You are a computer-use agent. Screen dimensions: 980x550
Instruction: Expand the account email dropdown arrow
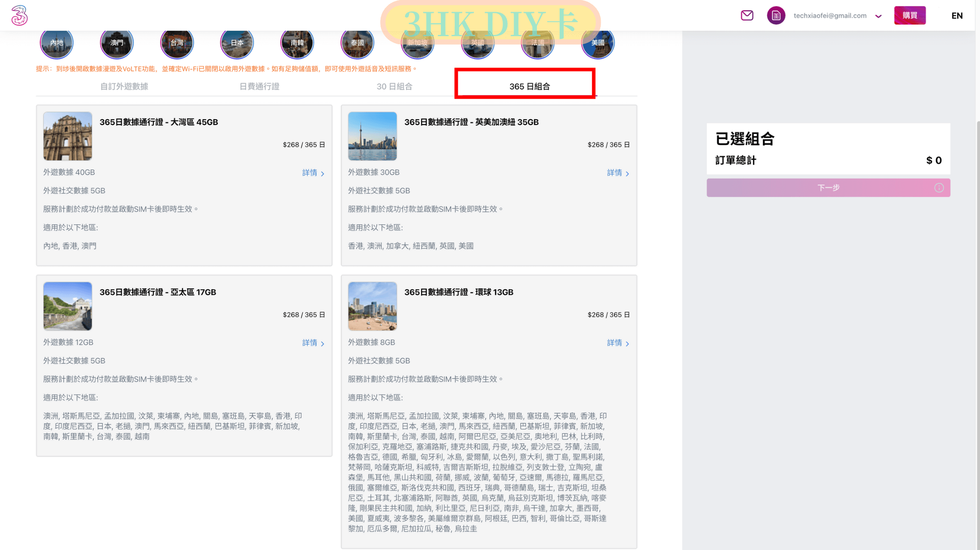pyautogui.click(x=878, y=16)
